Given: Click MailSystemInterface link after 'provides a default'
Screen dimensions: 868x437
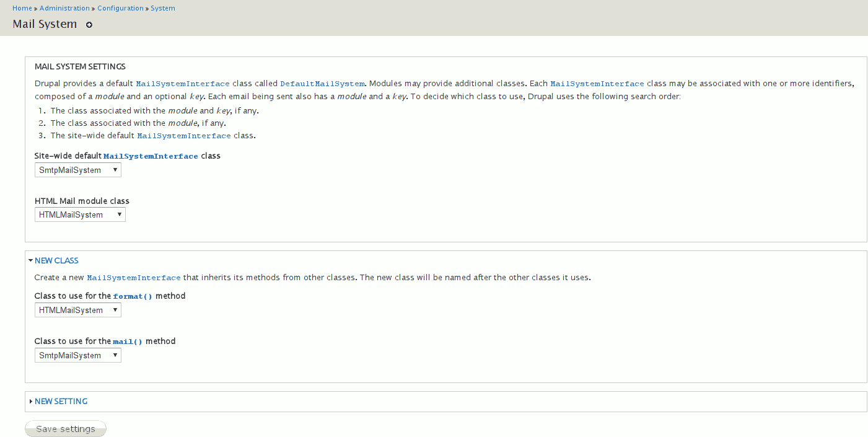Looking at the screenshot, I should [183, 84].
